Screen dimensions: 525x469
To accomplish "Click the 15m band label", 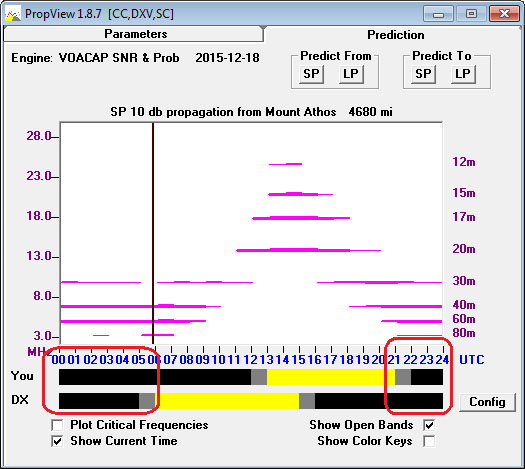I will click(x=464, y=193).
